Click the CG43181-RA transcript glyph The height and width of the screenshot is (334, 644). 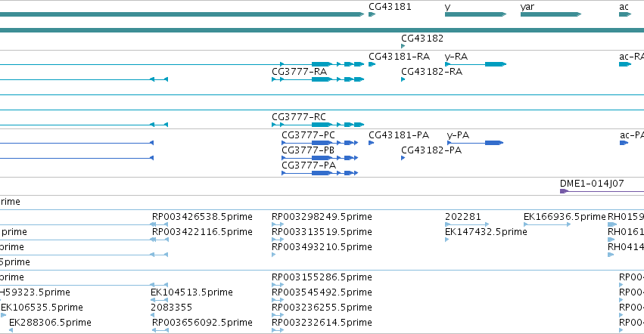pyautogui.click(x=372, y=64)
